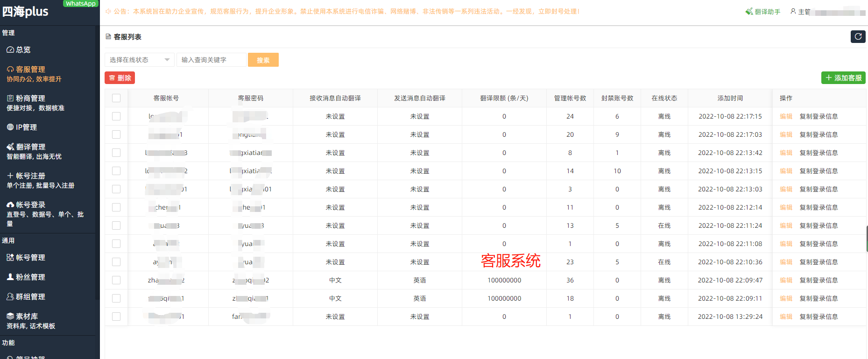Image resolution: width=868 pixels, height=359 pixels.
Task: Check the row added 2022-10-08 22:12:14
Action: pos(116,207)
